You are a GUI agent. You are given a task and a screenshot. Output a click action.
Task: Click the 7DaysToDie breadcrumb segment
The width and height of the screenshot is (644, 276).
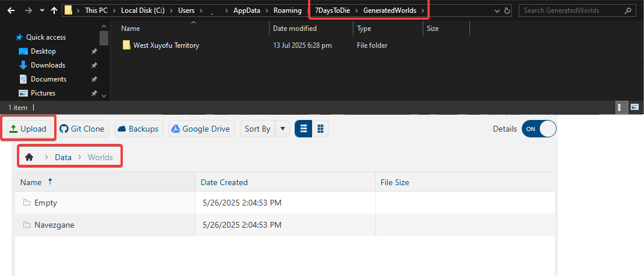tap(332, 10)
